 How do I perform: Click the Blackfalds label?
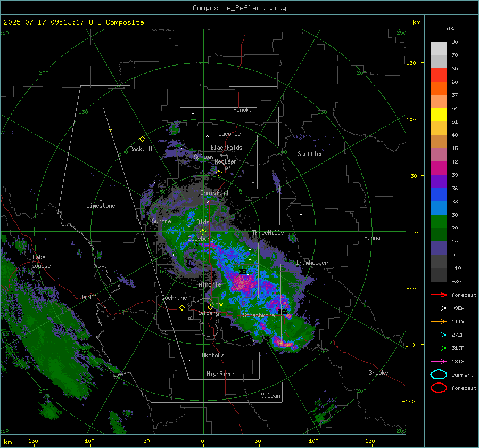(x=226, y=148)
